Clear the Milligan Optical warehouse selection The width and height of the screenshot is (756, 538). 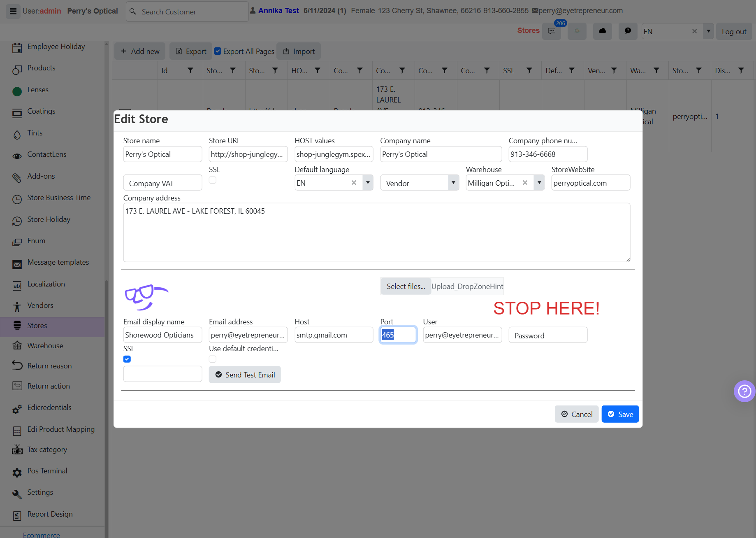(525, 183)
